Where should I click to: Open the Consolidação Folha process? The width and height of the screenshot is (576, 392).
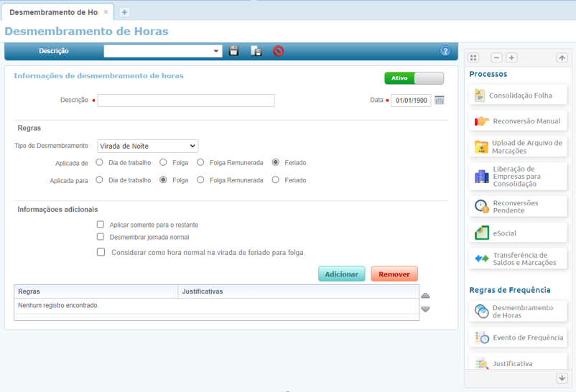(x=518, y=95)
